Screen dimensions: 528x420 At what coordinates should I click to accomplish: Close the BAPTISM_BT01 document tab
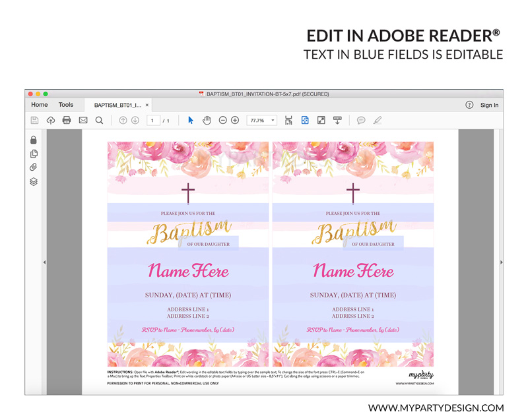click(x=147, y=105)
